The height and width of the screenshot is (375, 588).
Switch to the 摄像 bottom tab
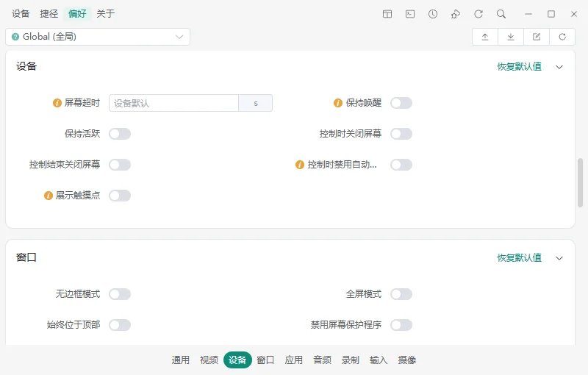(x=407, y=360)
